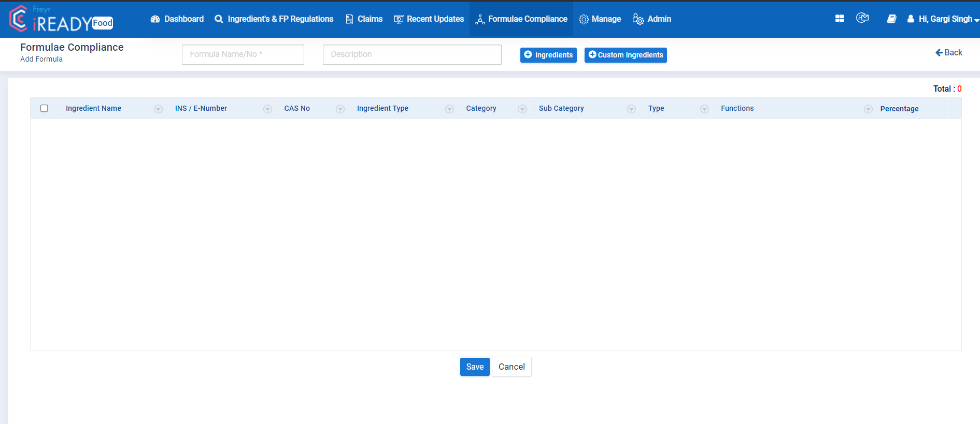Click the Percentage column header

pyautogui.click(x=899, y=109)
